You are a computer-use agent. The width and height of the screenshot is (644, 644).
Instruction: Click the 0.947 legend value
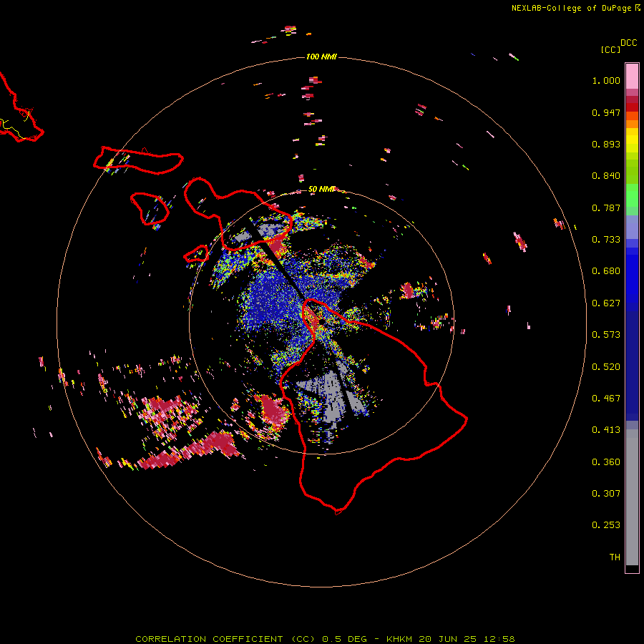606,112
